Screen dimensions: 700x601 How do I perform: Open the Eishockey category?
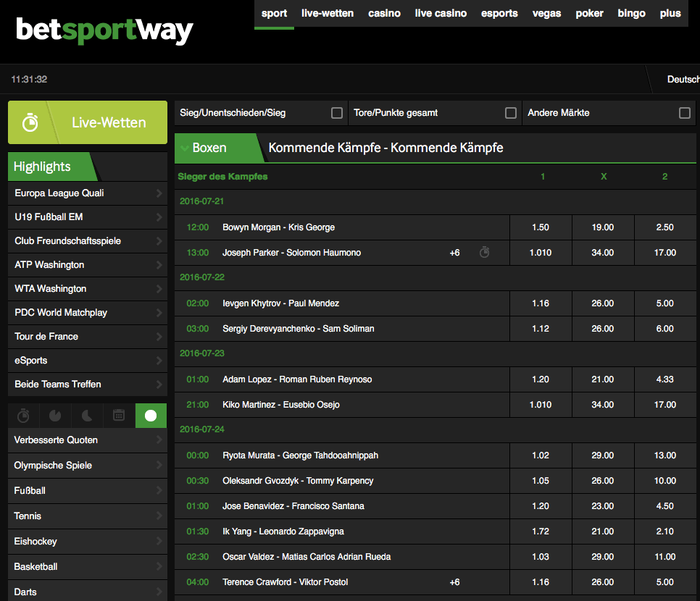coord(88,542)
